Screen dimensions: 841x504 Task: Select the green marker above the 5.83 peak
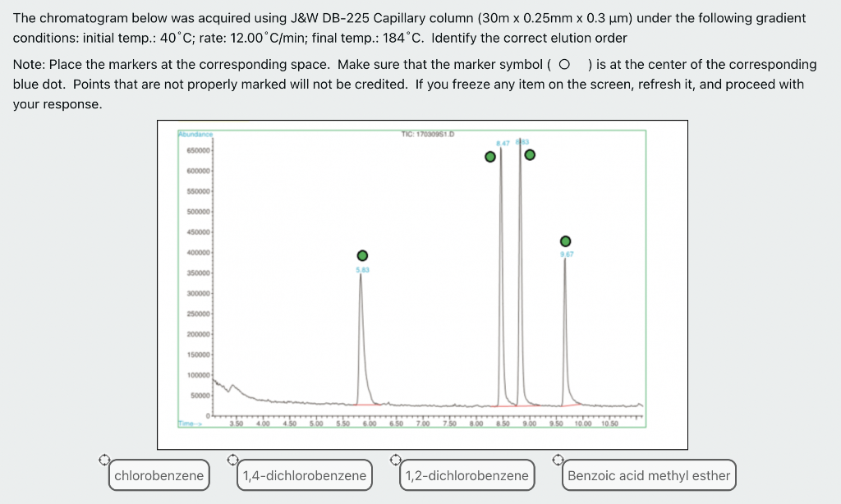click(x=362, y=255)
